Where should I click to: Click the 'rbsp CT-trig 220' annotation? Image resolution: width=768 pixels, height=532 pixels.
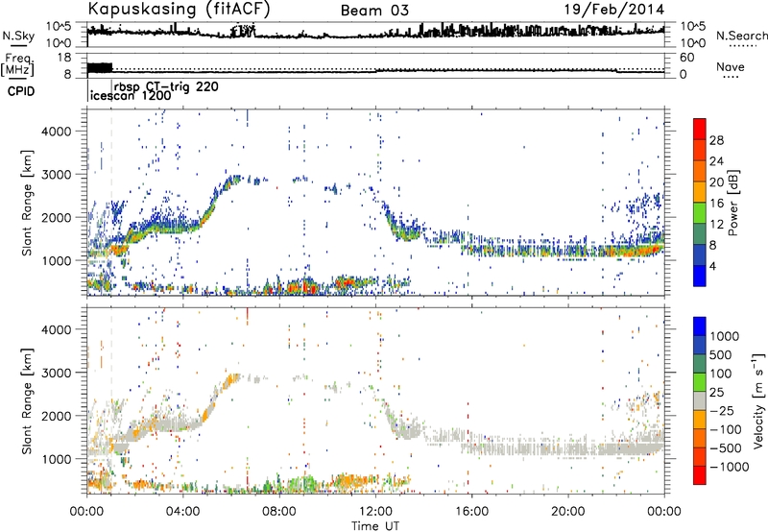tap(166, 86)
